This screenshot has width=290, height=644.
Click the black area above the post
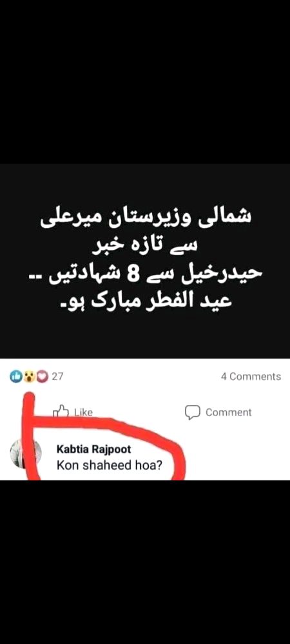point(145,82)
